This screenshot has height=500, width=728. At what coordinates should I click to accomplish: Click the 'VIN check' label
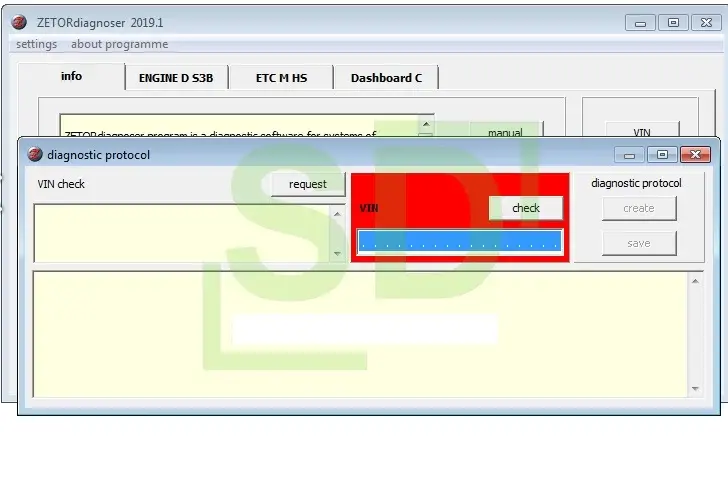(x=61, y=184)
